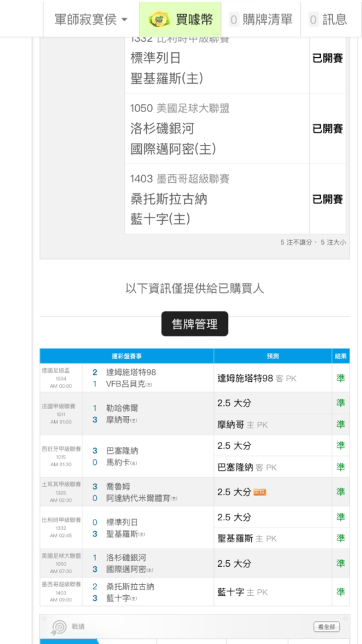Click prediction 達姆施塔特98 客 PK
Screen dimensions: 362x644
pyautogui.click(x=257, y=378)
